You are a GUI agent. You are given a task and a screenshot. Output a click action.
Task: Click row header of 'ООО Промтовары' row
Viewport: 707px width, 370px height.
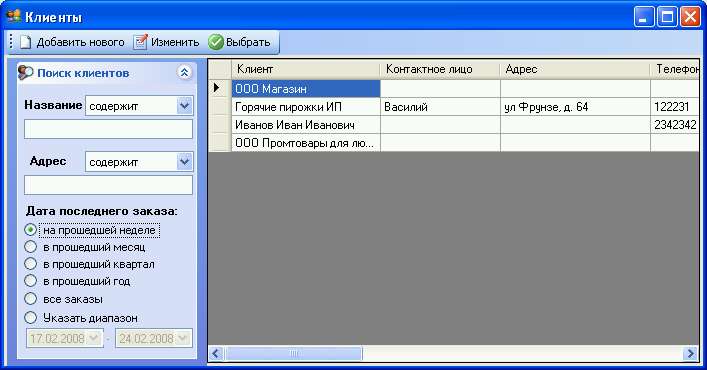click(x=220, y=143)
